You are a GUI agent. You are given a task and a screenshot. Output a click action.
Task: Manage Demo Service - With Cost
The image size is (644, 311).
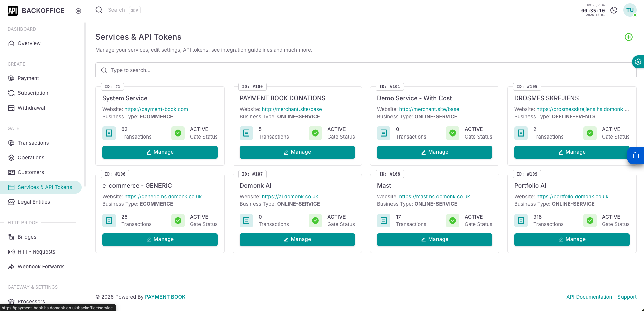(434, 152)
